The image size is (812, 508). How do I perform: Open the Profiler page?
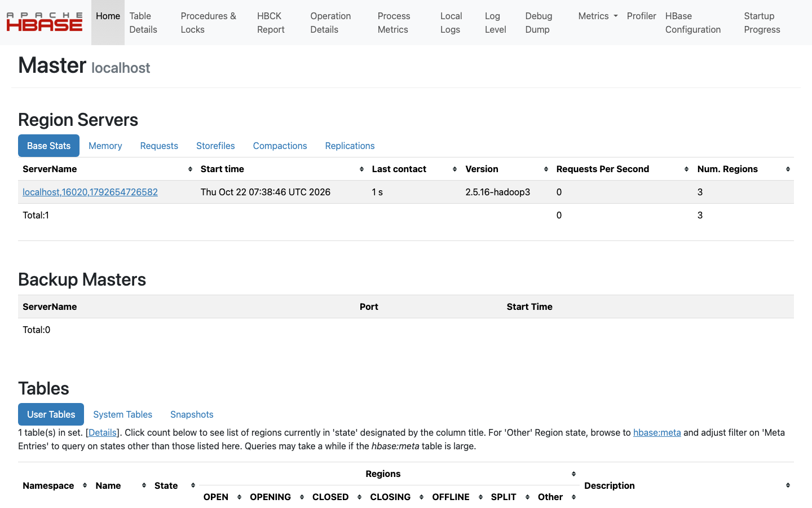tap(641, 16)
